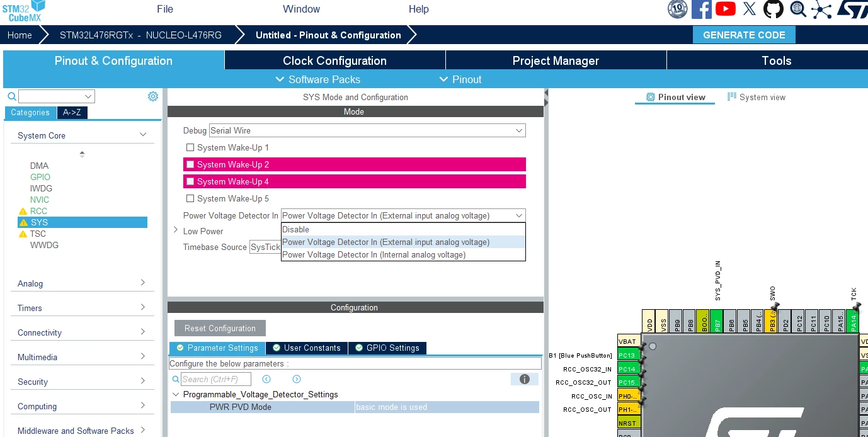The height and width of the screenshot is (437, 868).
Task: Open the category search dropdown box
Action: tap(57, 96)
